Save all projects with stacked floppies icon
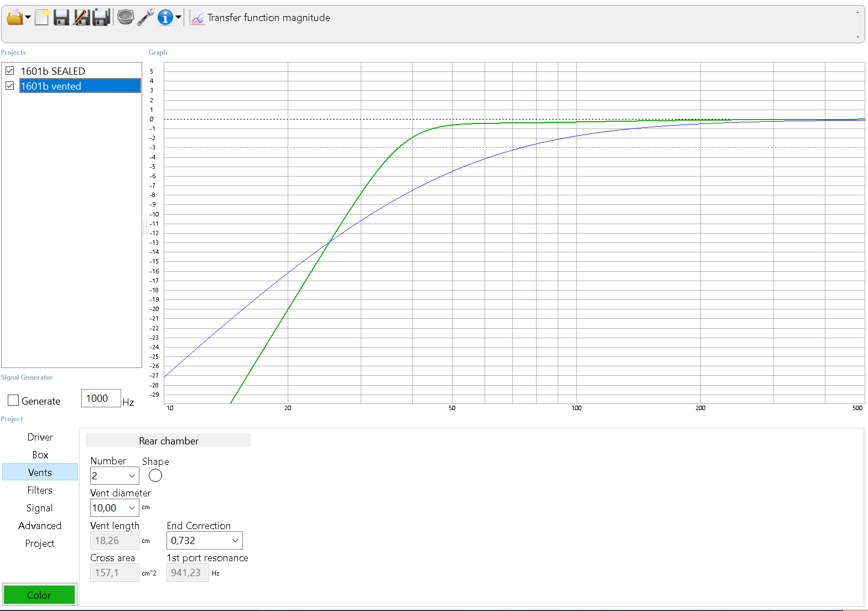868x611 pixels. (101, 18)
